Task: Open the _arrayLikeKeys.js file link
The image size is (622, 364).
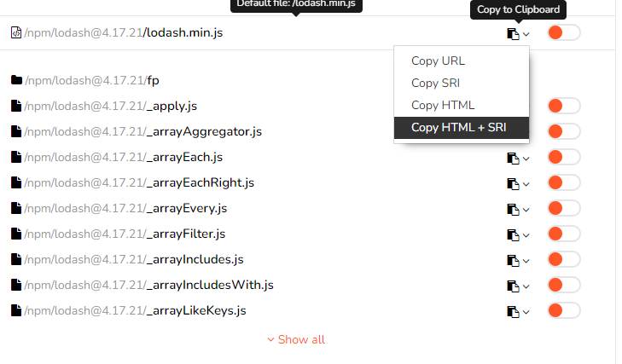Action: point(135,310)
